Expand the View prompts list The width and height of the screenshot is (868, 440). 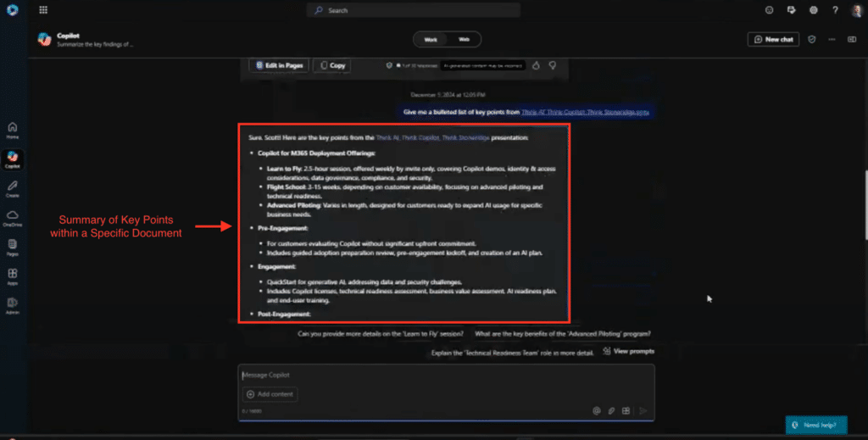(x=628, y=351)
